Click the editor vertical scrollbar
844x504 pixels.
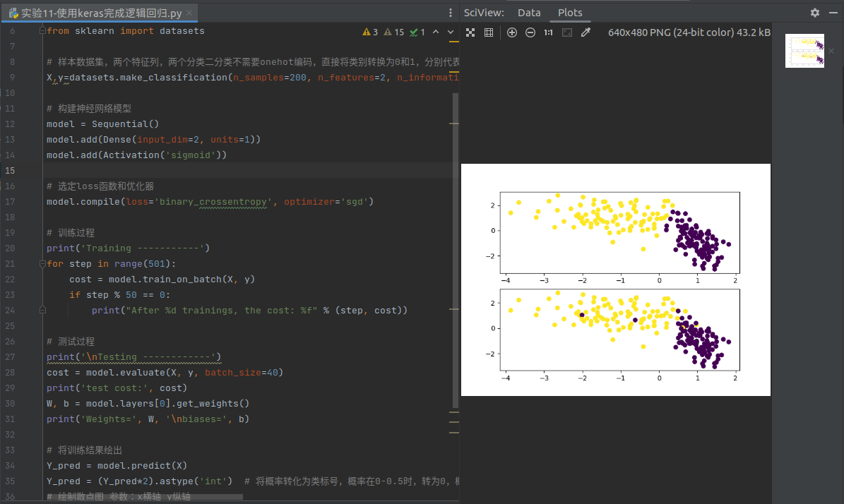[x=456, y=250]
